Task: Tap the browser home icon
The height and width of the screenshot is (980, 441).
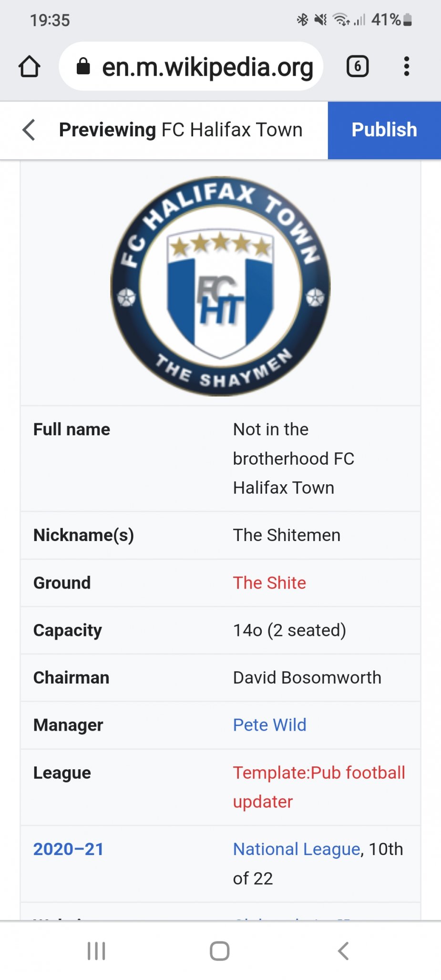Action: point(30,66)
